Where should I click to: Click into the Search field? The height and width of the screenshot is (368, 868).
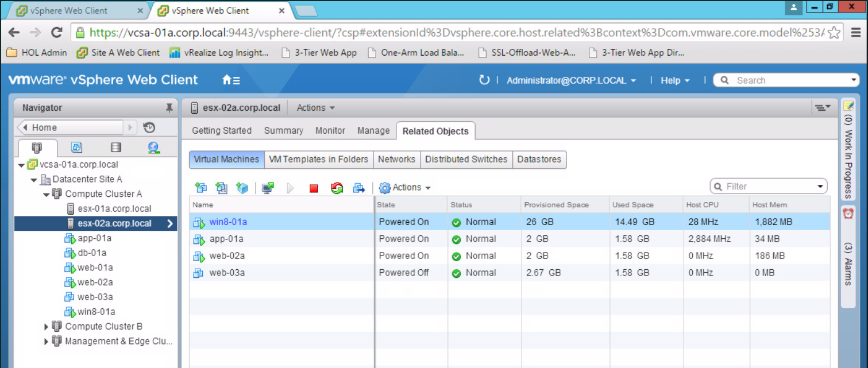(787, 80)
